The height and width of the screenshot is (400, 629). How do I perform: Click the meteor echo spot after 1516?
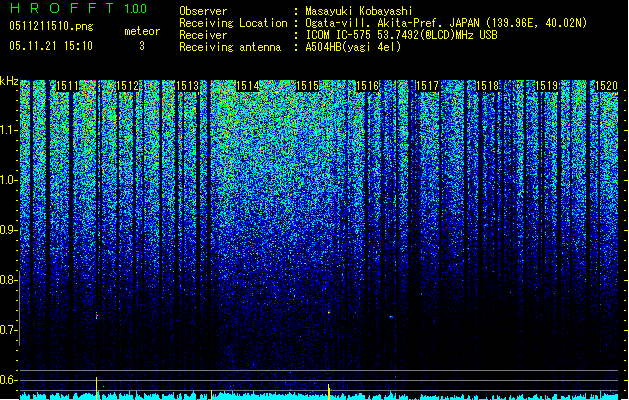391,317
